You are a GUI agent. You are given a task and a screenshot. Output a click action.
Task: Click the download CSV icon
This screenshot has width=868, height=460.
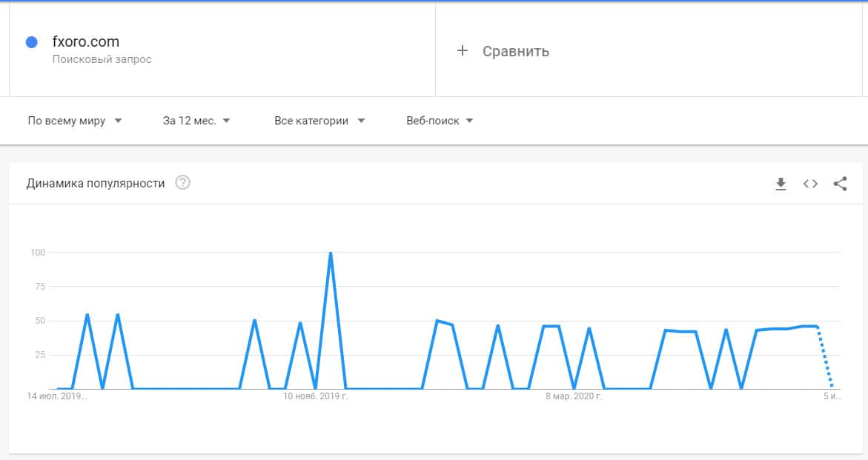(x=781, y=184)
